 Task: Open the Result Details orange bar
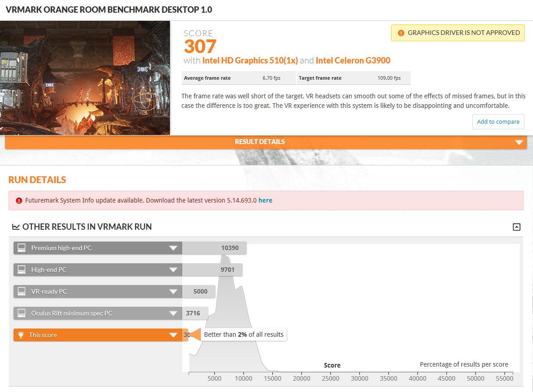(x=266, y=142)
